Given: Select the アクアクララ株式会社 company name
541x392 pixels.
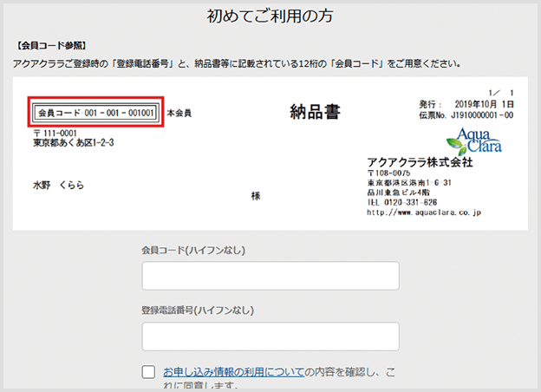Looking at the screenshot, I should point(420,162).
